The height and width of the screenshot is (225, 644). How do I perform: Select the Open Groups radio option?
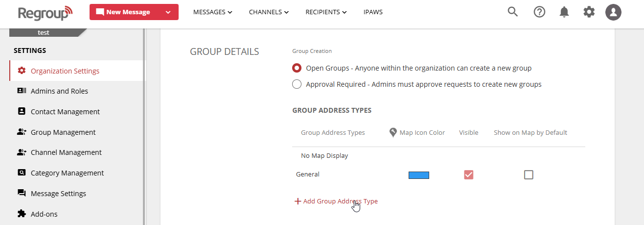tap(297, 68)
